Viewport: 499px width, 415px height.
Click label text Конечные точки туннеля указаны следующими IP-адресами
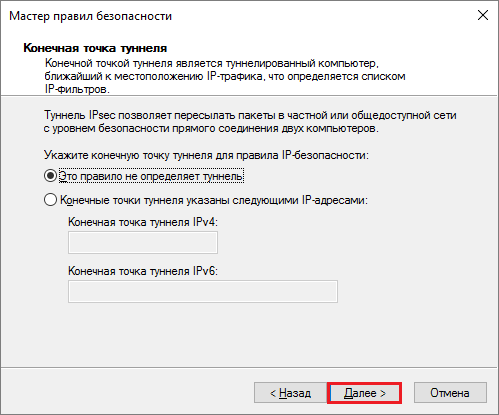click(214, 200)
